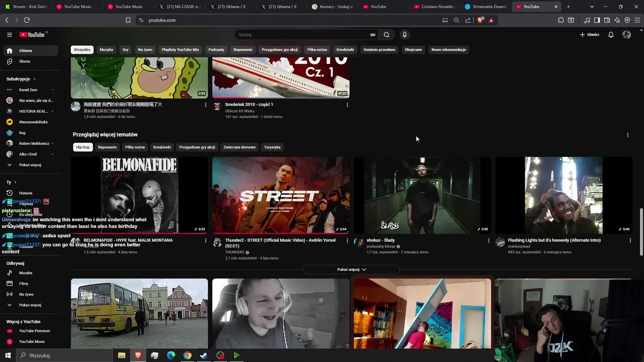644x362 pixels.
Task: Open the browser extensions puzzle icon
Action: [x=560, y=20]
